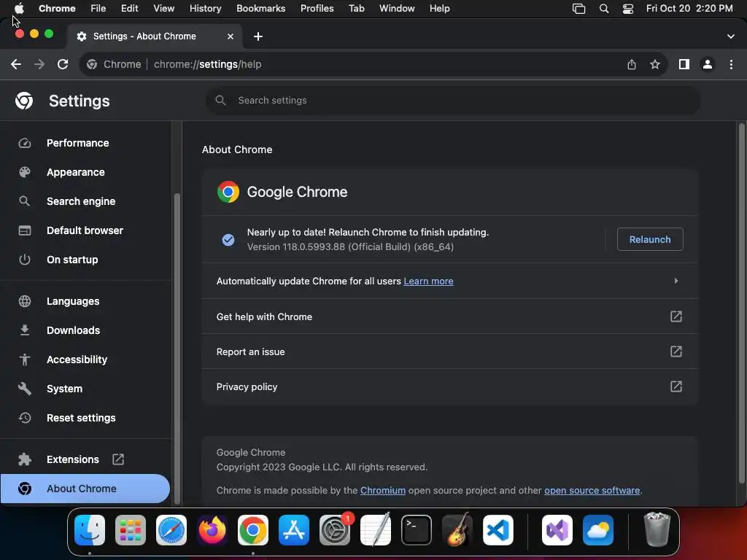Share this page using the share icon
The image size is (747, 560).
point(631,64)
